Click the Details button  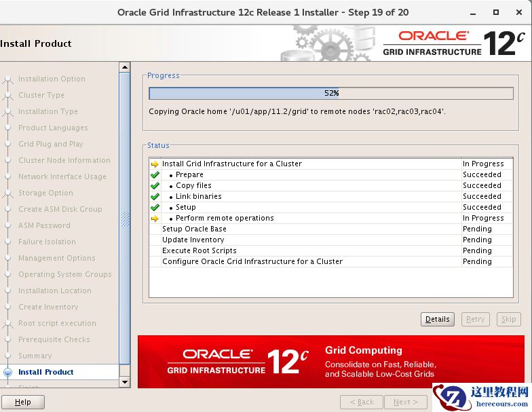coord(437,319)
